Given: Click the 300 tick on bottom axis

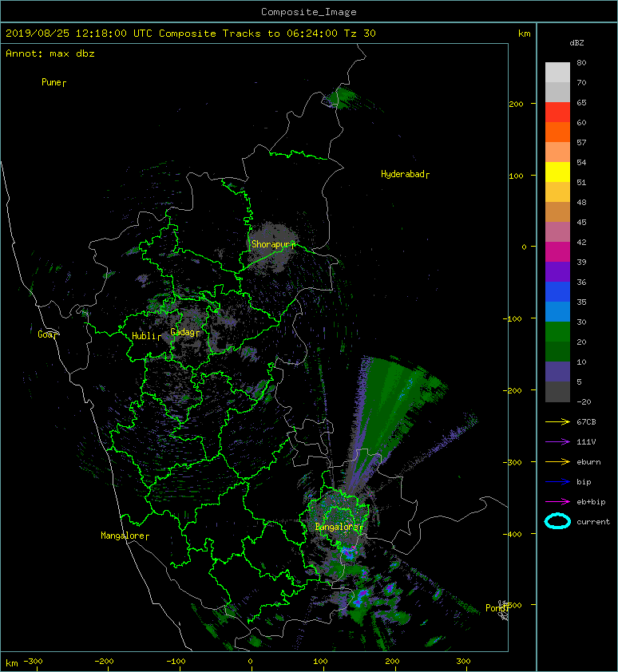Looking at the screenshot, I should pos(463,662).
